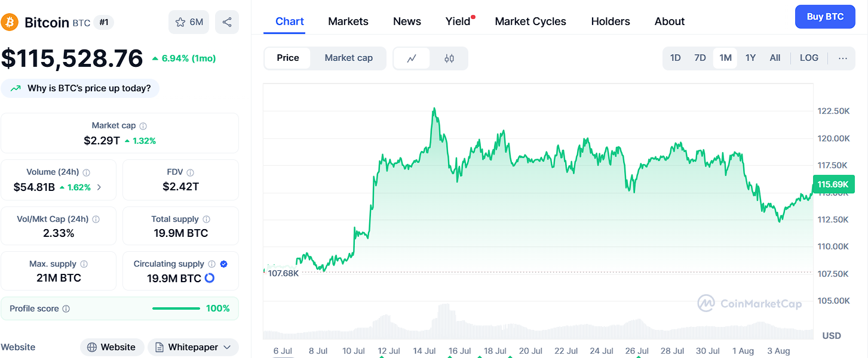Select 7D time range
868x358 pixels.
tap(700, 58)
